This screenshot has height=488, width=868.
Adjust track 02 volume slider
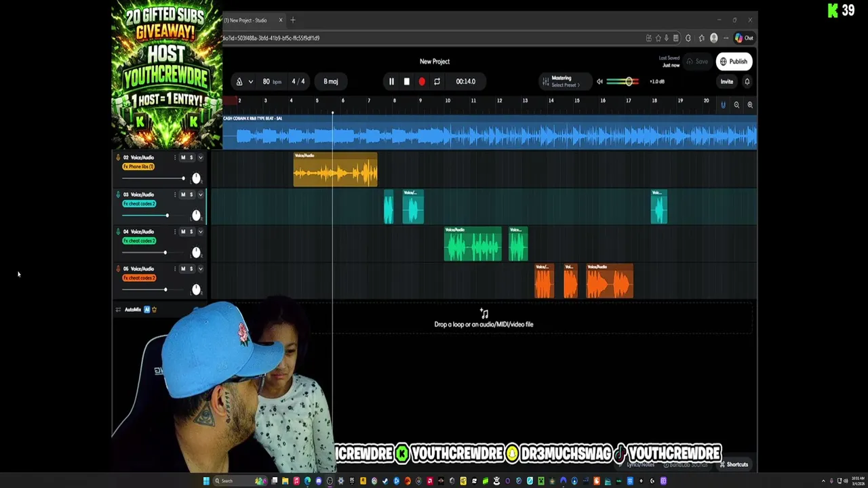(x=153, y=178)
